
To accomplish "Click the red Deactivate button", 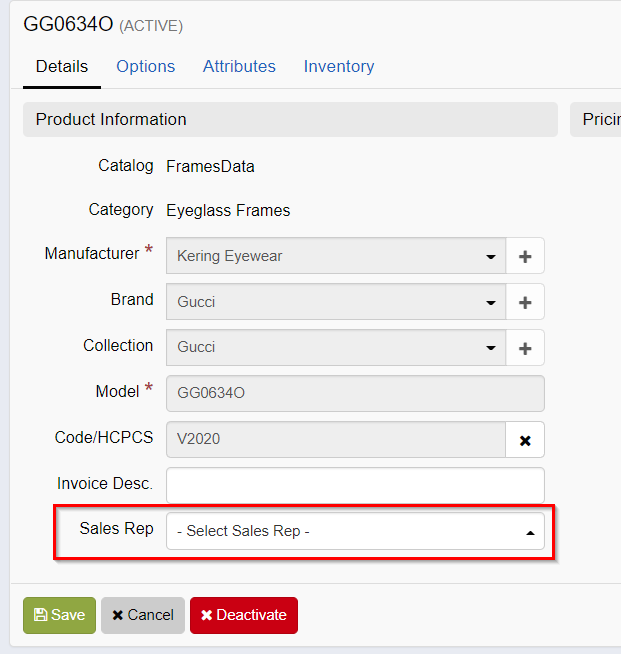I will [x=244, y=615].
